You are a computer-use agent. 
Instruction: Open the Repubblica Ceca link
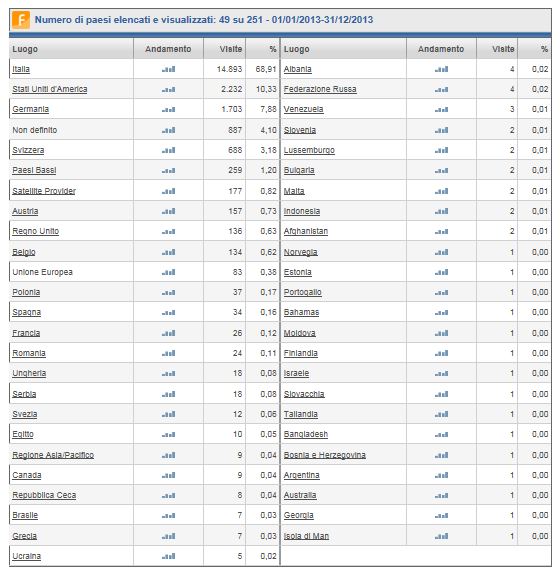44,495
